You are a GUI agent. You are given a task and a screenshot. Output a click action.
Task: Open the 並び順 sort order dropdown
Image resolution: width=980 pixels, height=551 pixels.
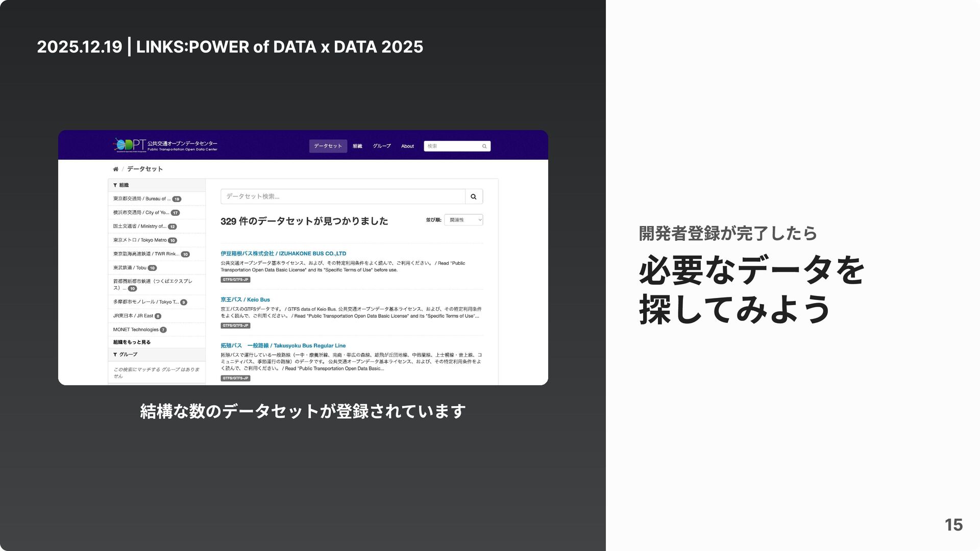click(463, 220)
